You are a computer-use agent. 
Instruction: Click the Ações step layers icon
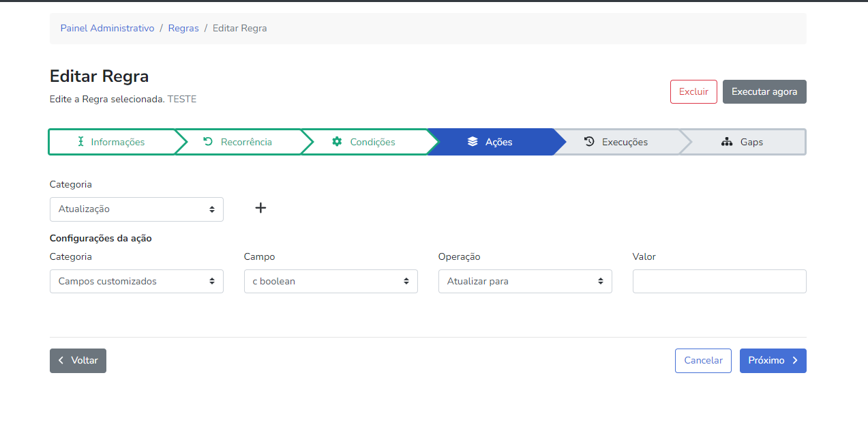[473, 142]
